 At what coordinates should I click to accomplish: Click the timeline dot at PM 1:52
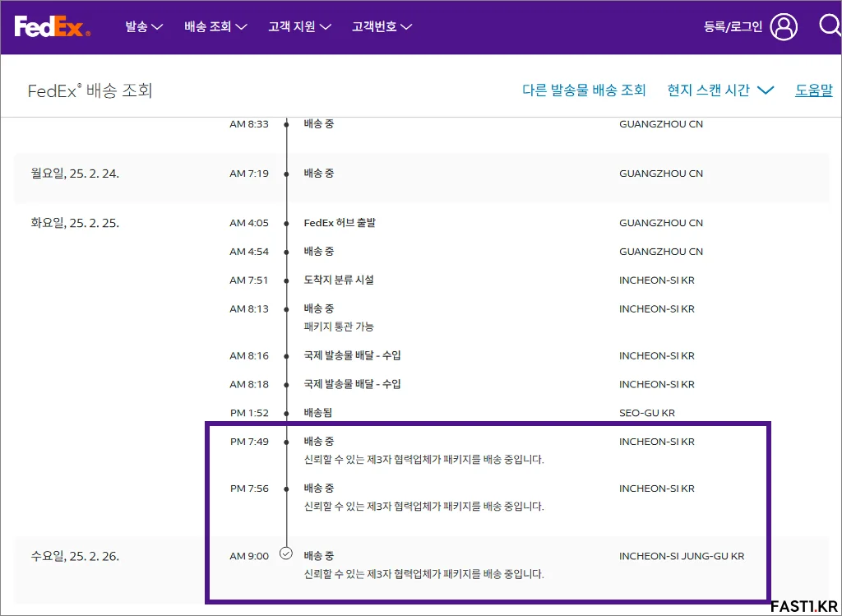(x=287, y=414)
